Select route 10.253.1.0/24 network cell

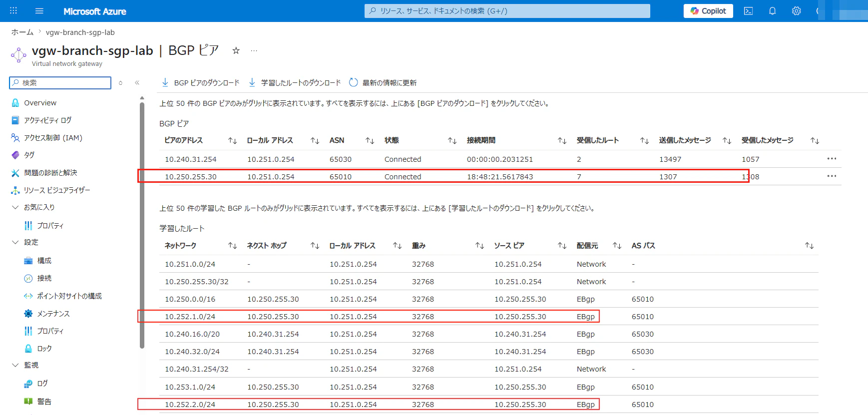pos(190,387)
